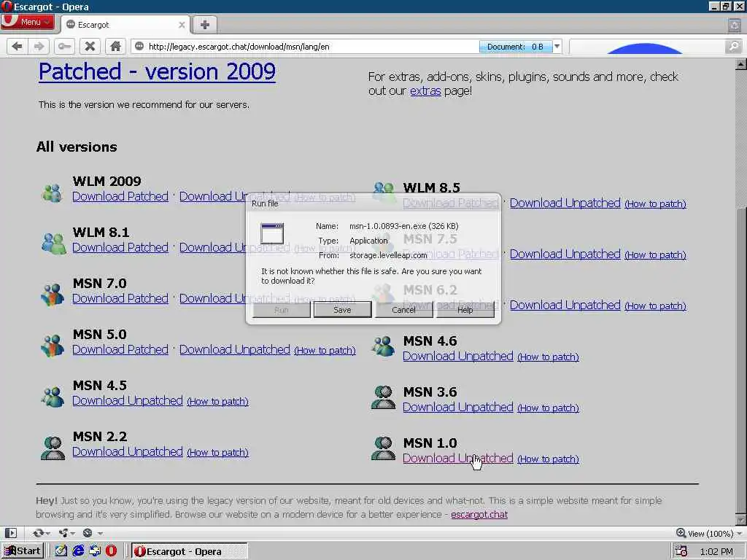Open How to patch for WLM 8.5
Image resolution: width=747 pixels, height=560 pixels.
656,204
